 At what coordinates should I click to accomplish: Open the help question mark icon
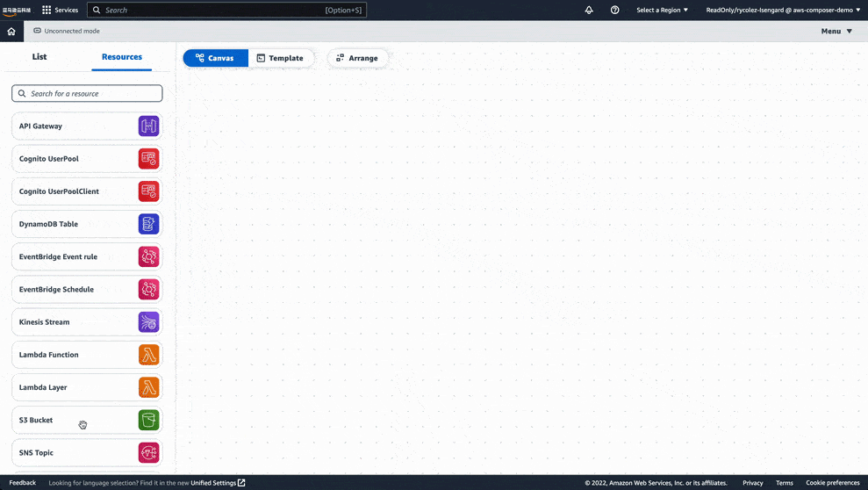coord(614,10)
